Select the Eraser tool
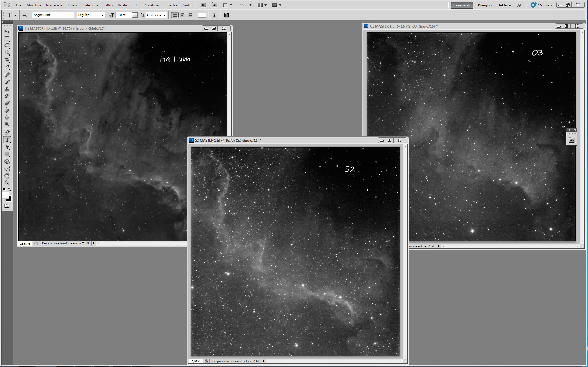This screenshot has height=367, width=588. [x=7, y=103]
